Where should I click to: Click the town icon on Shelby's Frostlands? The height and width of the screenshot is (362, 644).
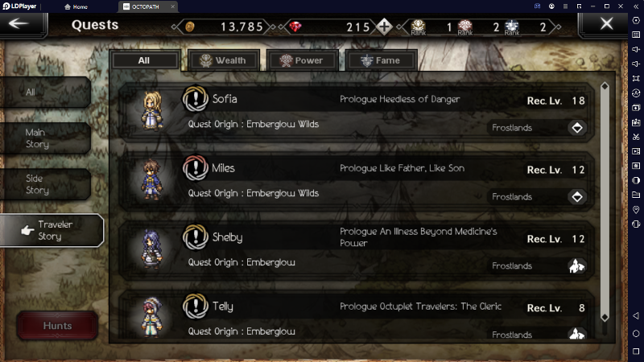[576, 266]
